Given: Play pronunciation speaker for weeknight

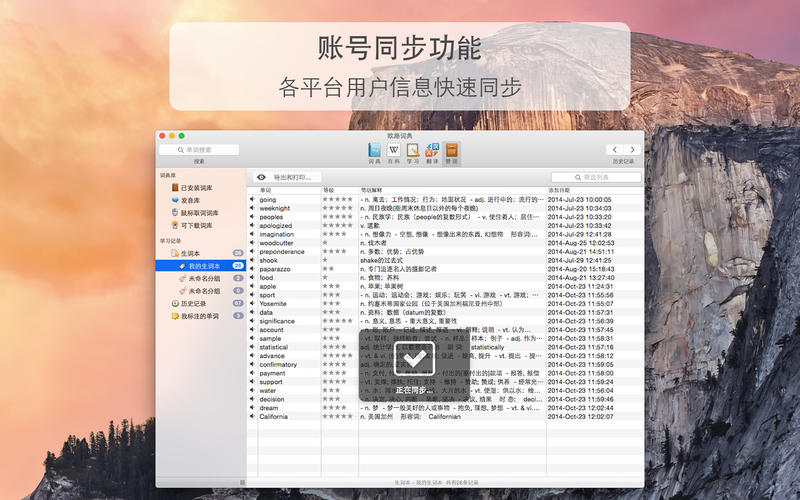Looking at the screenshot, I should point(252,208).
